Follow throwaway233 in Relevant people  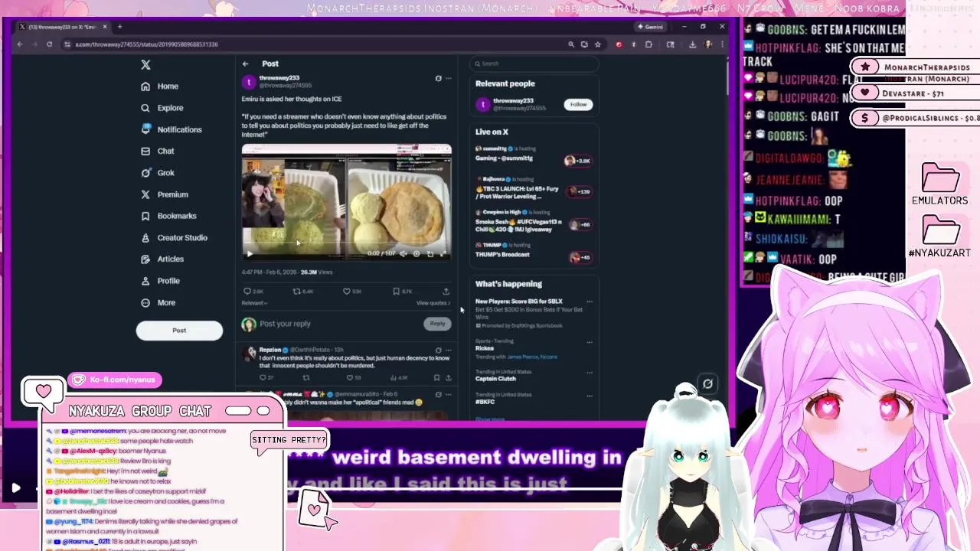pyautogui.click(x=578, y=105)
